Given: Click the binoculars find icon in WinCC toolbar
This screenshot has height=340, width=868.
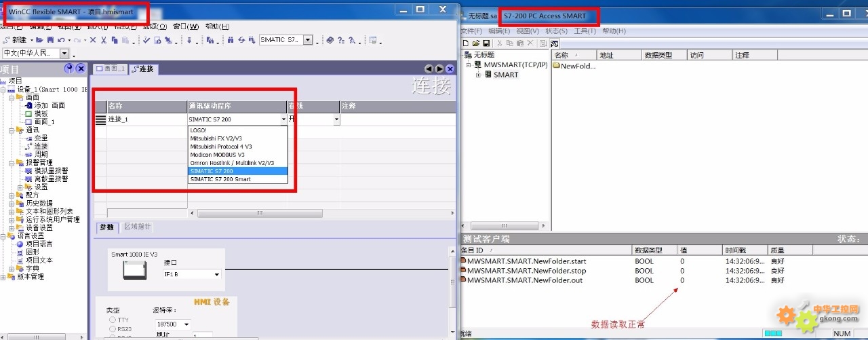Looking at the screenshot, I should pos(231,40).
